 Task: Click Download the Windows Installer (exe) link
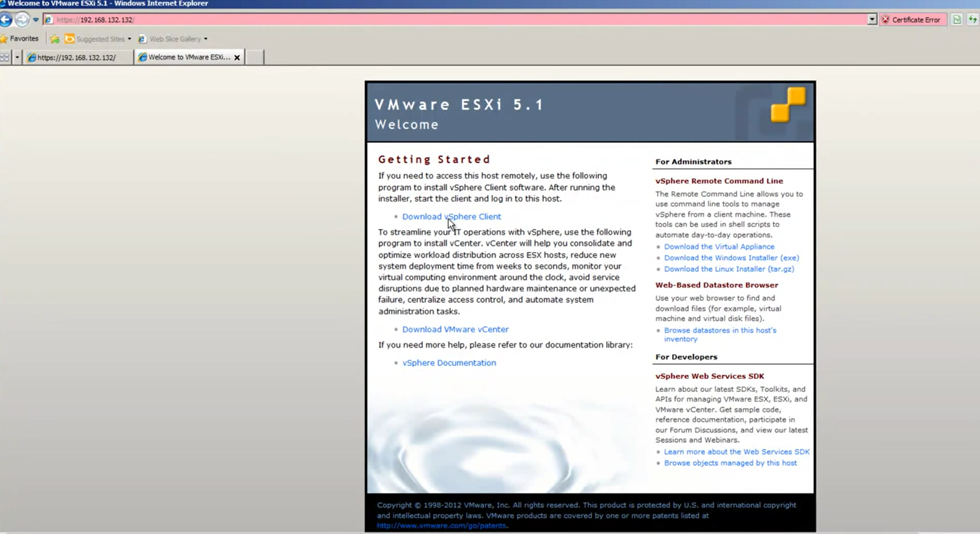pyautogui.click(x=731, y=258)
